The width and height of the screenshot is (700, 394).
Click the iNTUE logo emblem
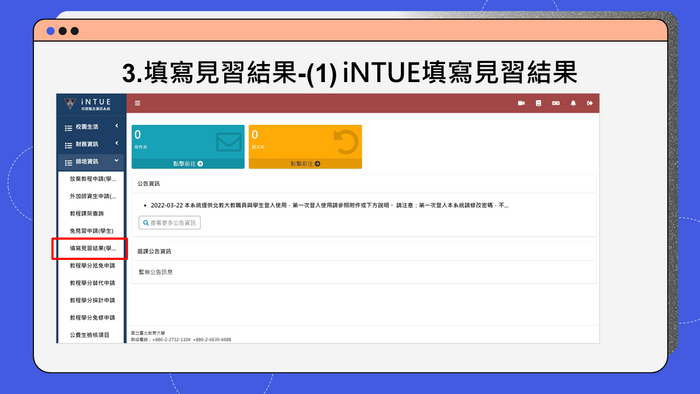(x=70, y=104)
